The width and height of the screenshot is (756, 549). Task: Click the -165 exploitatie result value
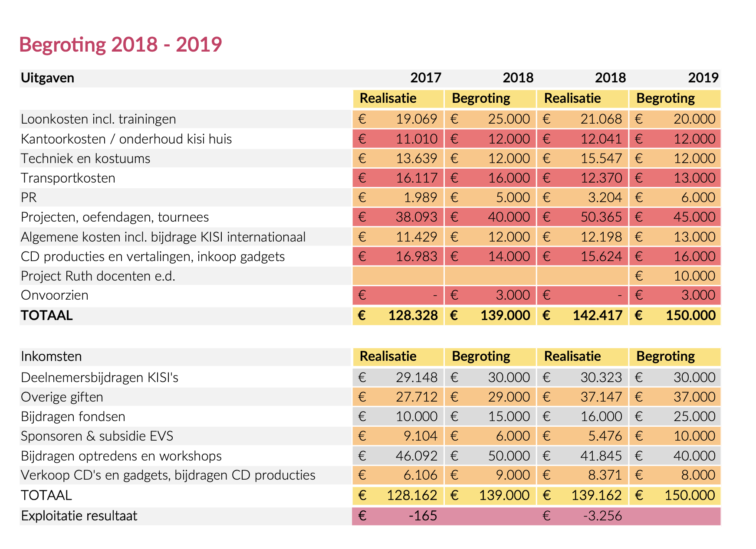click(423, 516)
